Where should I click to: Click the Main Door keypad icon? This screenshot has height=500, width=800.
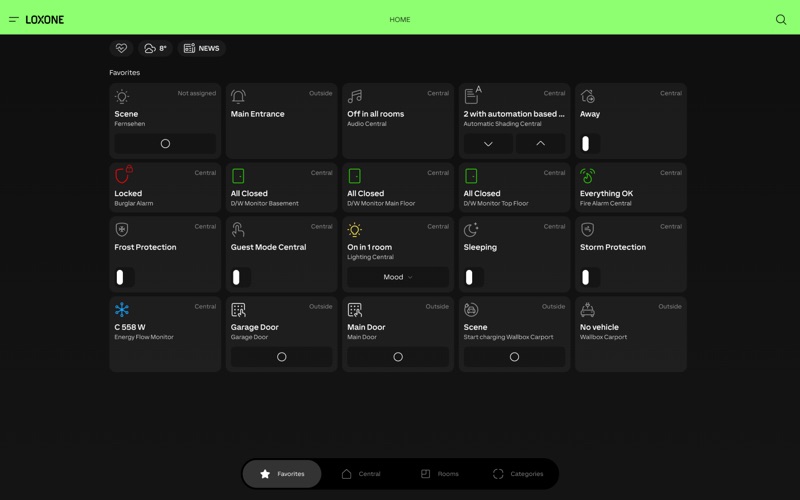point(355,310)
